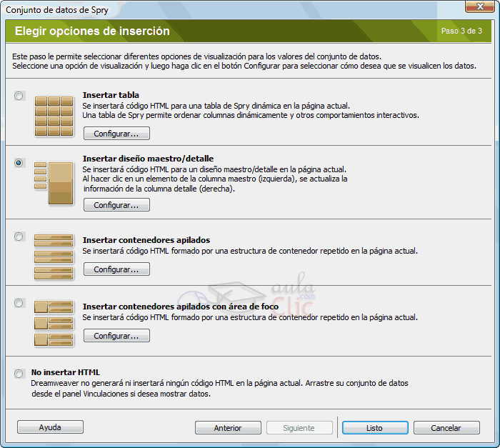Click the Spry table layout icon
The image size is (500, 448).
point(54,116)
